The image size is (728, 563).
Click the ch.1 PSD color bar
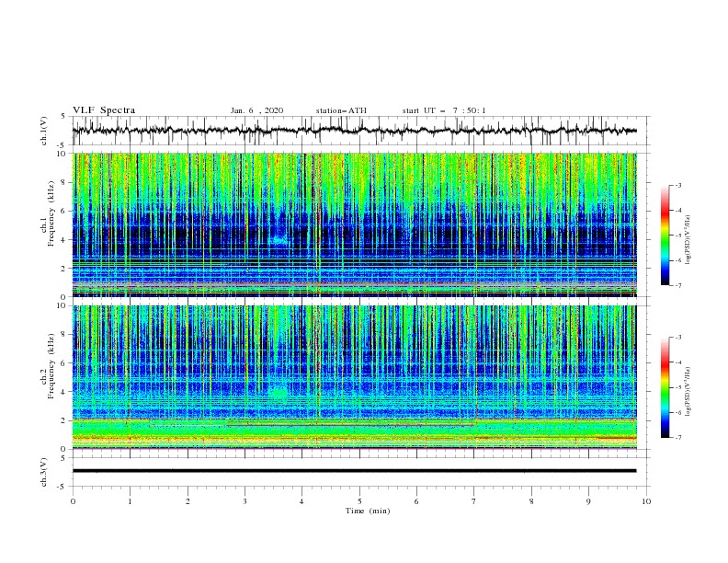(665, 236)
